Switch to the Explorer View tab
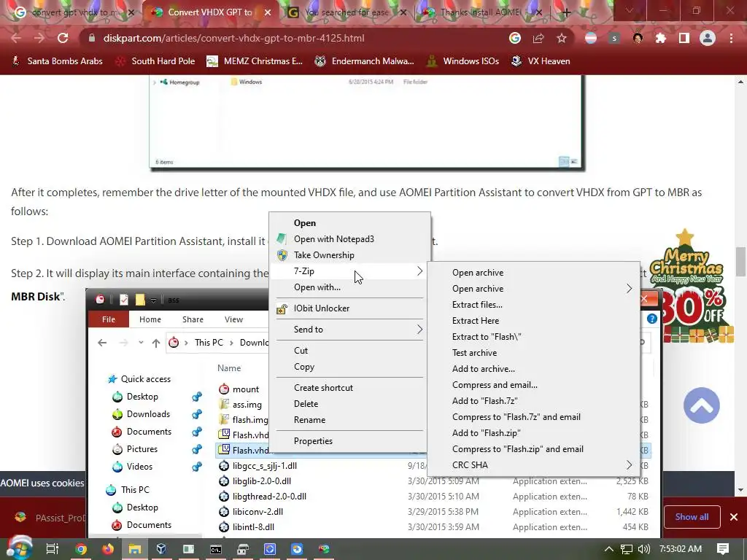Screen dimensions: 747x560 [233, 319]
